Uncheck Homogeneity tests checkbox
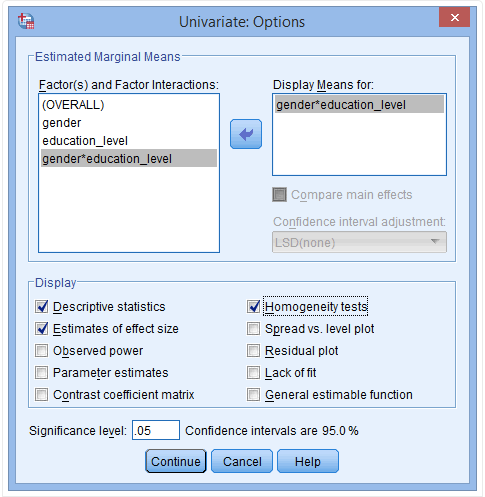 tap(254, 307)
